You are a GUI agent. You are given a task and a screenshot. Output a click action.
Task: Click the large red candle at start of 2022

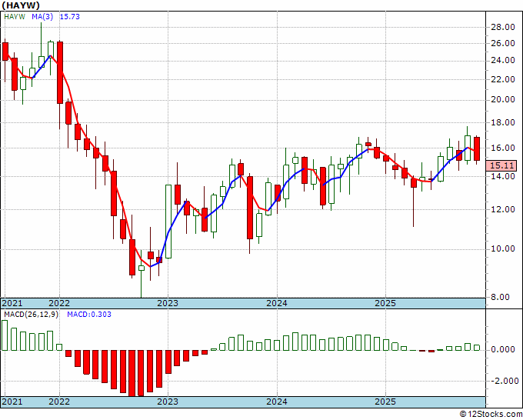click(60, 73)
